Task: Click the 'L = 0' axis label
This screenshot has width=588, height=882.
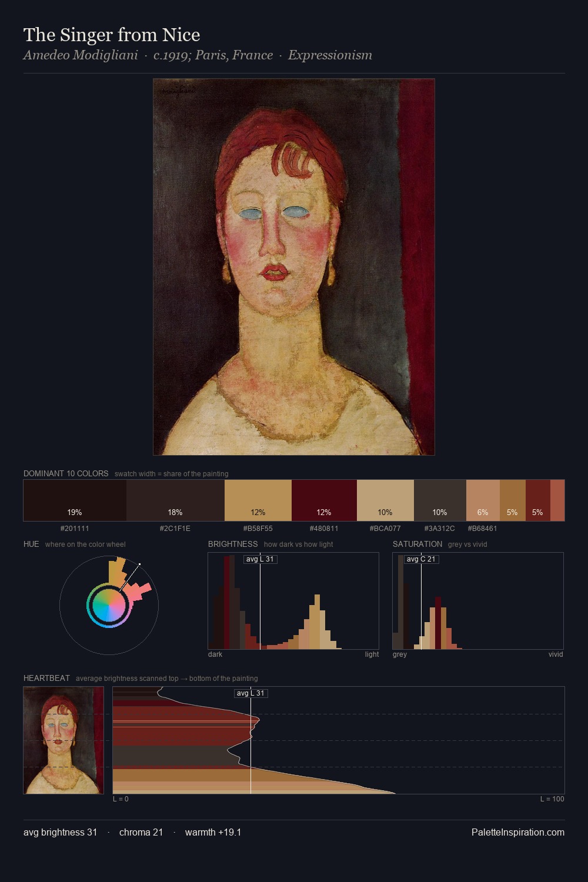Action: coord(121,799)
